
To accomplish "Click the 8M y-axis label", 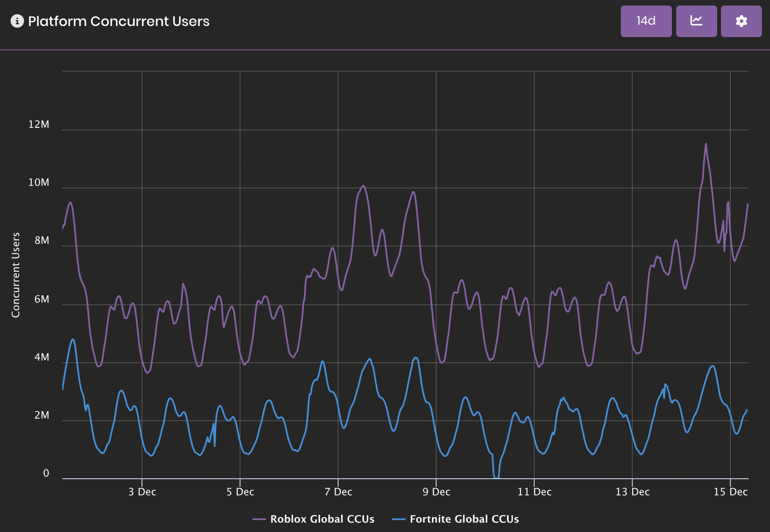I will click(x=42, y=240).
